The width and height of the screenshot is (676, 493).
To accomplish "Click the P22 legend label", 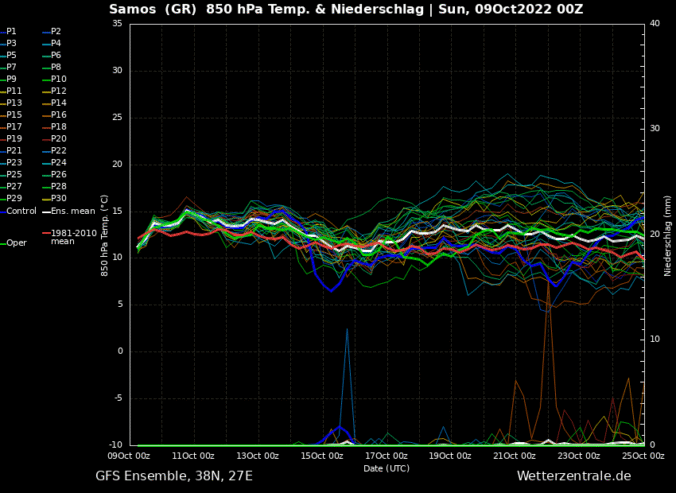I will (58, 150).
